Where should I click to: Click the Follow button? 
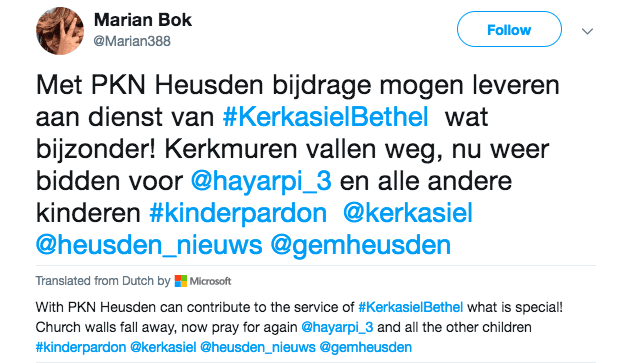(509, 29)
